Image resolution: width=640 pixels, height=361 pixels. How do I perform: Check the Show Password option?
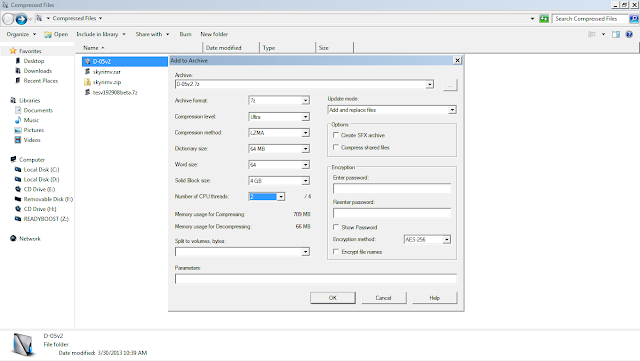point(336,227)
